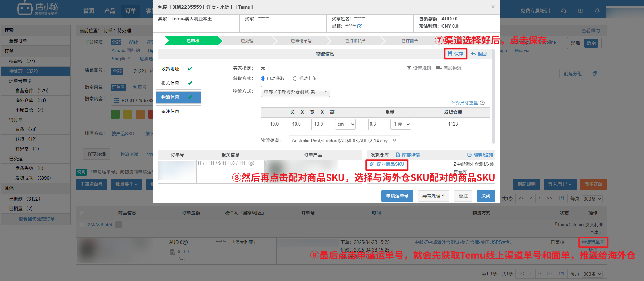Switch to shipping address tab
This screenshot has width=644, height=281.
tap(179, 69)
